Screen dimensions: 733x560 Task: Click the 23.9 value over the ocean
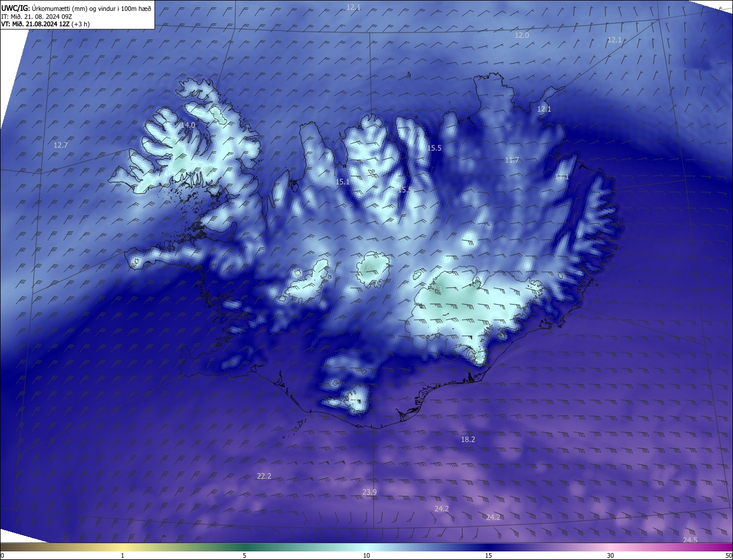pos(370,493)
